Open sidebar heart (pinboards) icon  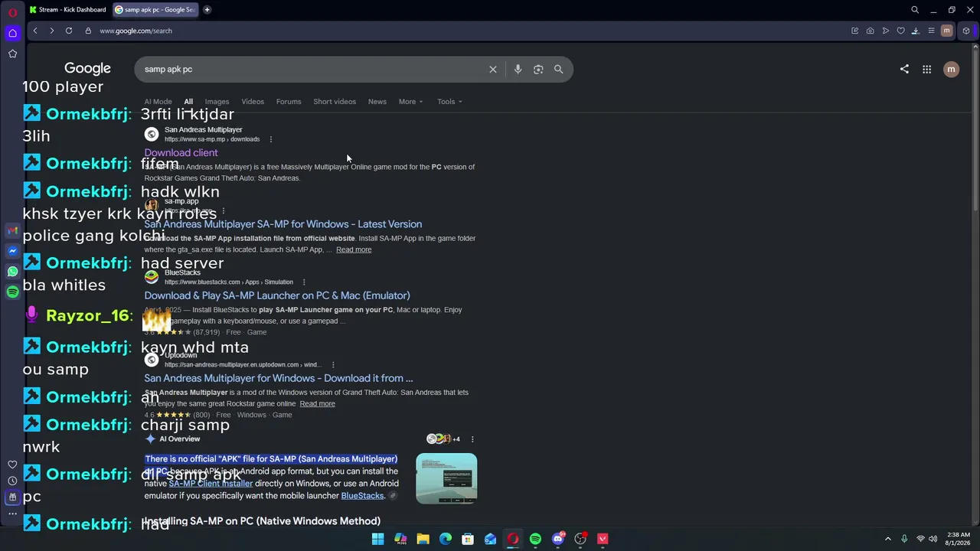pyautogui.click(x=12, y=465)
